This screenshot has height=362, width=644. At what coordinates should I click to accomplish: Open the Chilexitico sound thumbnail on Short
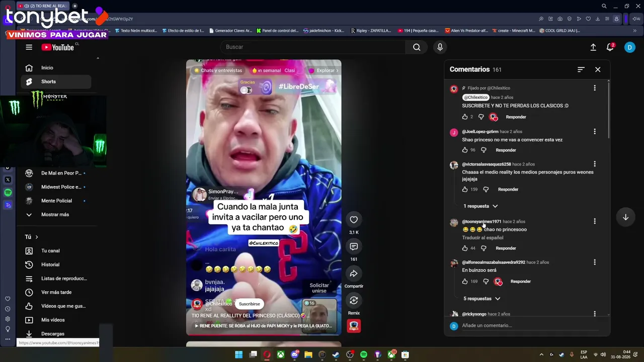click(x=354, y=326)
